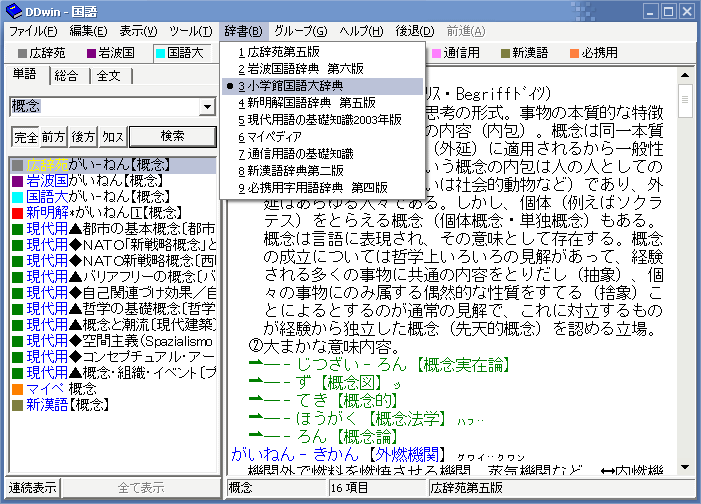This screenshot has width=701, height=504.
Task: Select result 現代用◆空間主義(Spazialismo
Action: [x=113, y=341]
